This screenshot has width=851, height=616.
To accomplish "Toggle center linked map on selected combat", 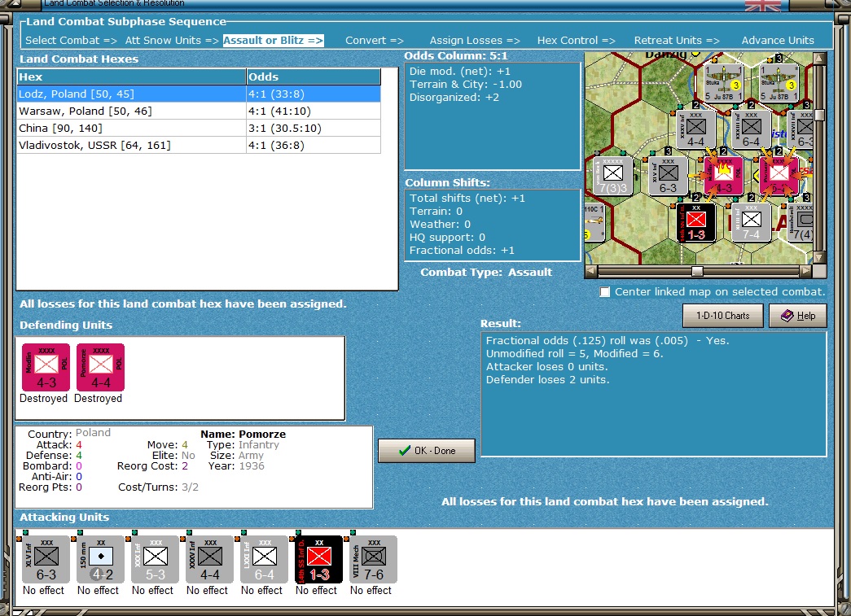I will coord(604,292).
